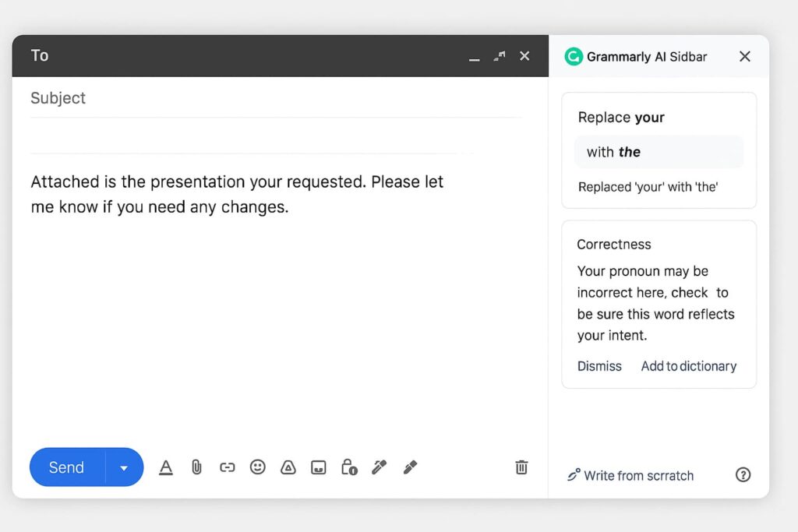
Task: Discard draft with the trash icon
Action: pos(521,467)
